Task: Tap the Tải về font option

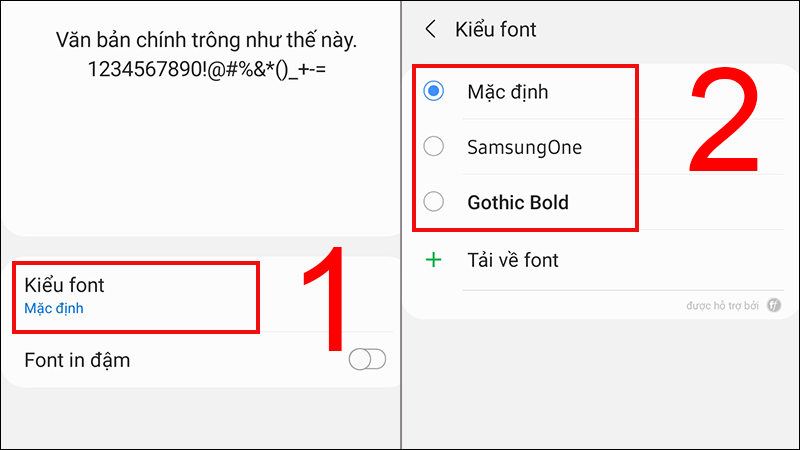Action: 512,260
